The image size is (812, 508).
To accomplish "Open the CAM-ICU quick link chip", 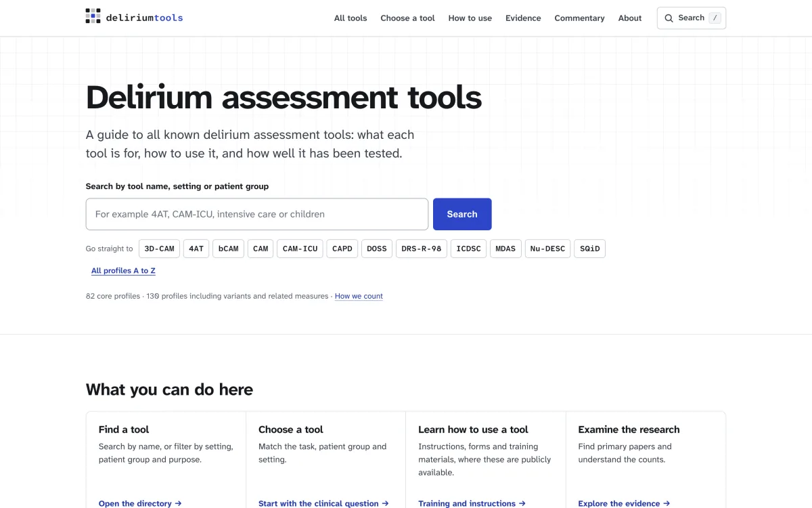I will tap(300, 249).
